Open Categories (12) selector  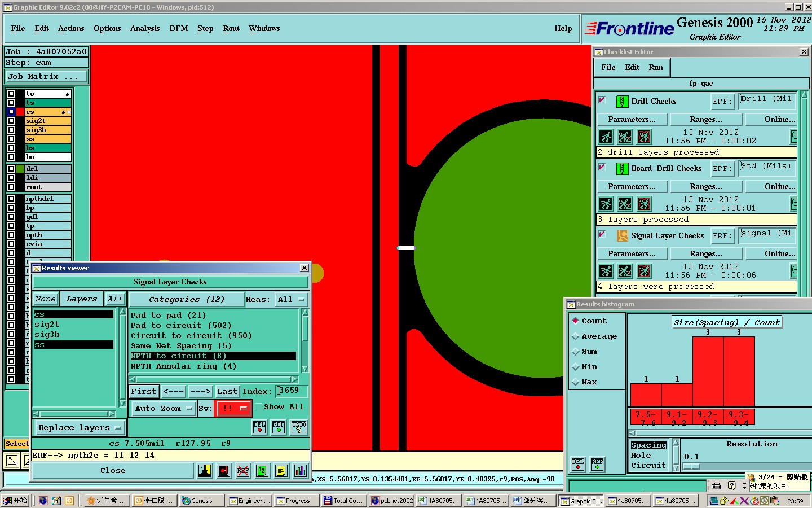tap(187, 300)
